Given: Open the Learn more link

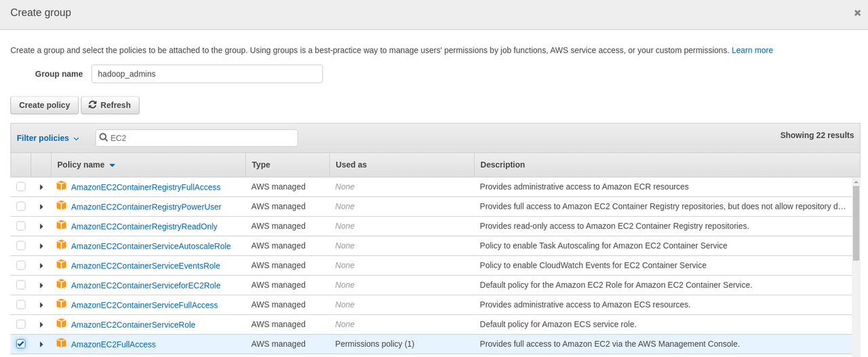Looking at the screenshot, I should 752,50.
